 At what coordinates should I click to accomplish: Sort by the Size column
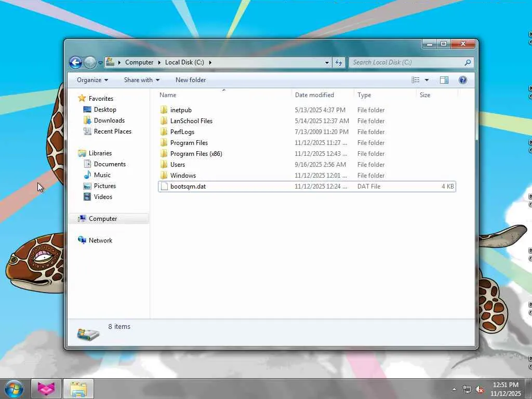(x=436, y=95)
